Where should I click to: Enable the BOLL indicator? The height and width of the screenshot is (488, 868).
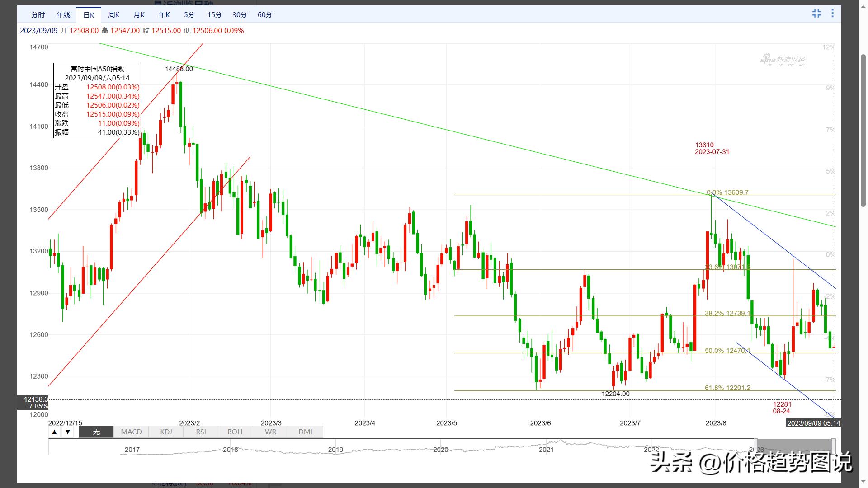pyautogui.click(x=236, y=432)
